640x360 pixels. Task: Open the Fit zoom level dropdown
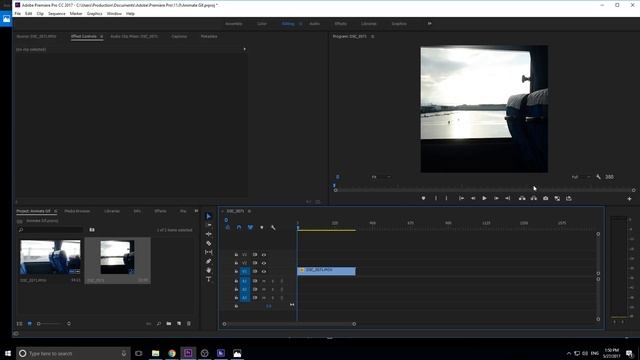tap(380, 177)
